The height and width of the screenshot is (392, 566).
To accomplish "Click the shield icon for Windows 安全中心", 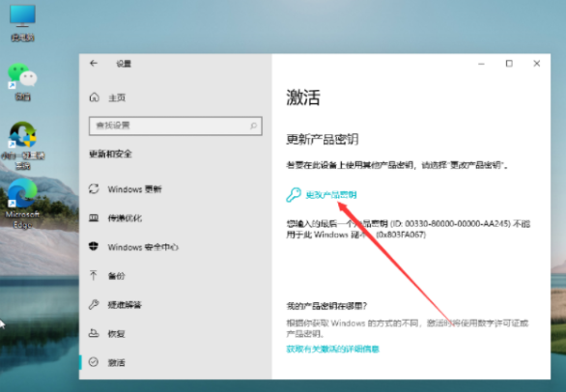I will tap(94, 246).
